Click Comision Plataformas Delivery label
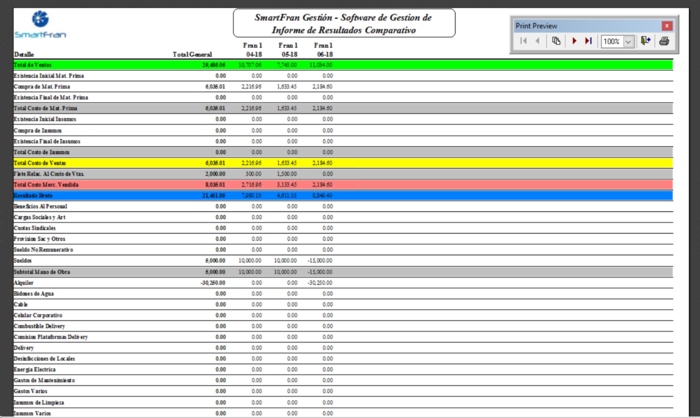The width and height of the screenshot is (700, 418). point(51,337)
